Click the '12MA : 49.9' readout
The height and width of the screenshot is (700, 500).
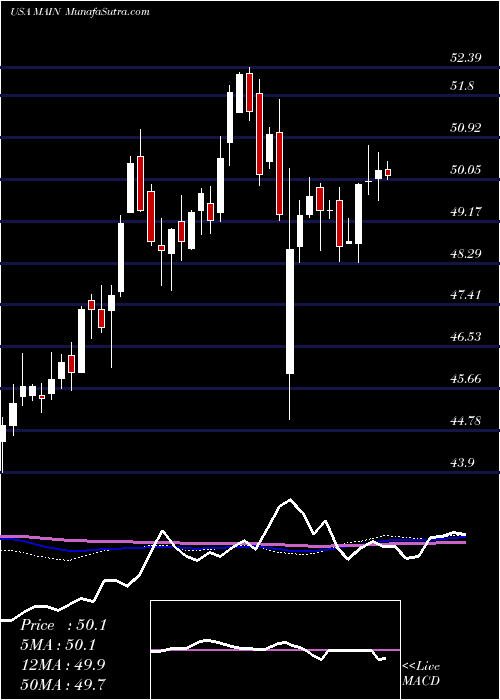tap(63, 665)
